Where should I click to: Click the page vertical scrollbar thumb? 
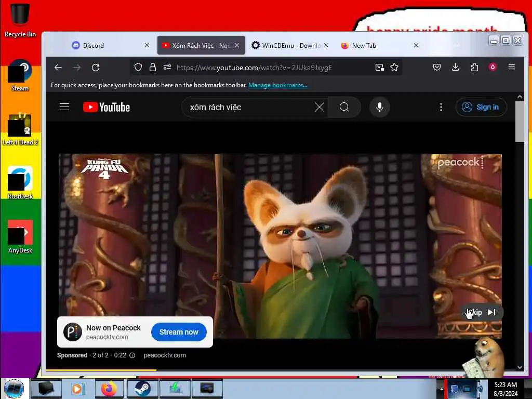pyautogui.click(x=520, y=122)
